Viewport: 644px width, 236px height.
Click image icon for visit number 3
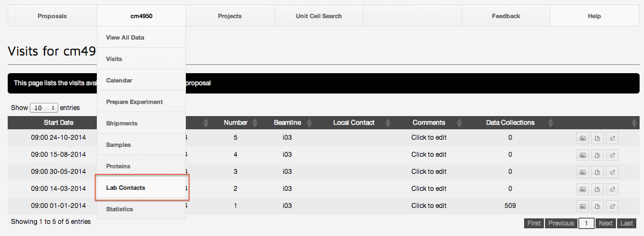tap(583, 172)
